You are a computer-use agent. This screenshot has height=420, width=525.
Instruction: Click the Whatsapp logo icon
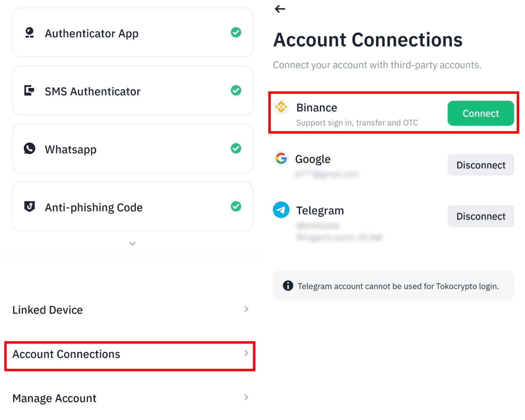click(29, 148)
